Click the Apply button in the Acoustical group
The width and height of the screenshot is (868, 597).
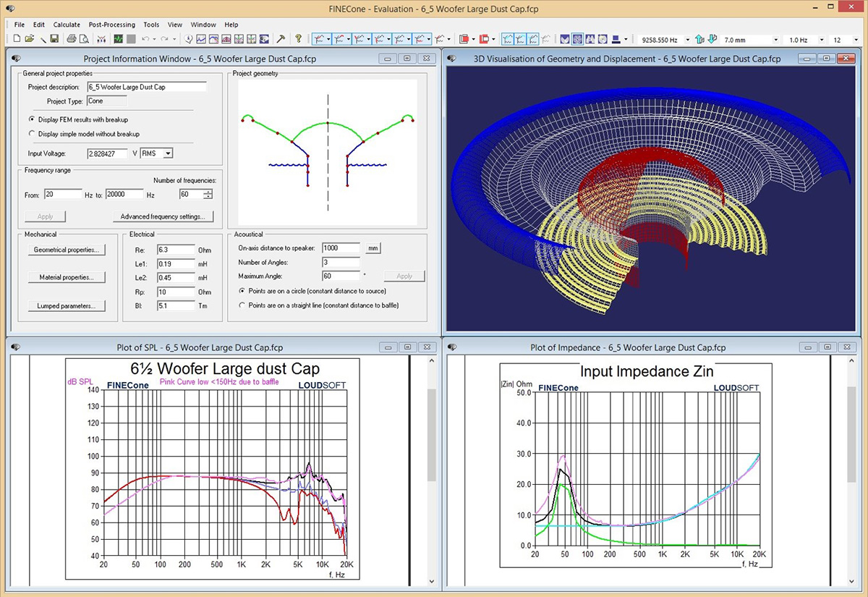coord(404,276)
